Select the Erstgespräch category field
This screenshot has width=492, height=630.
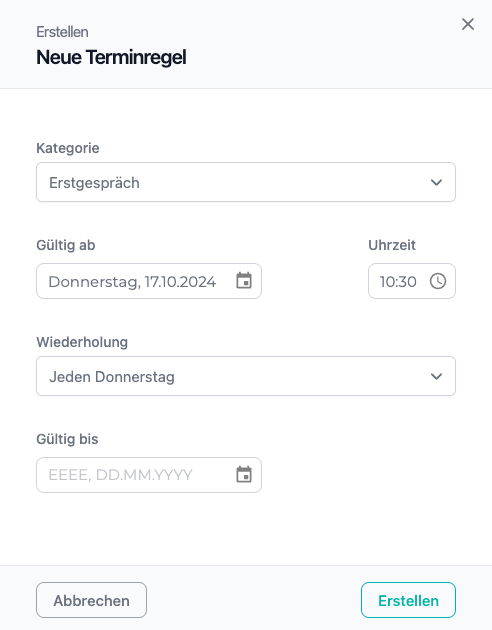coord(246,182)
